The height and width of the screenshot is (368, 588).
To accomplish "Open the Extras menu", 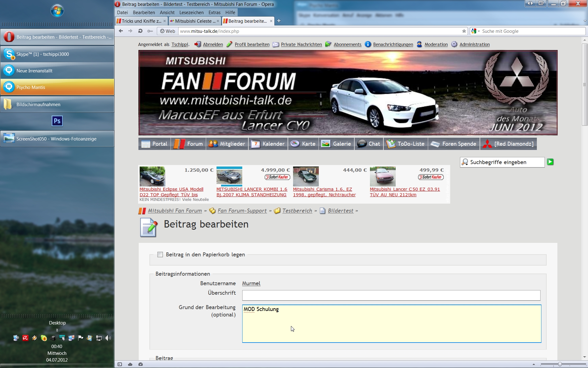I will (x=214, y=13).
